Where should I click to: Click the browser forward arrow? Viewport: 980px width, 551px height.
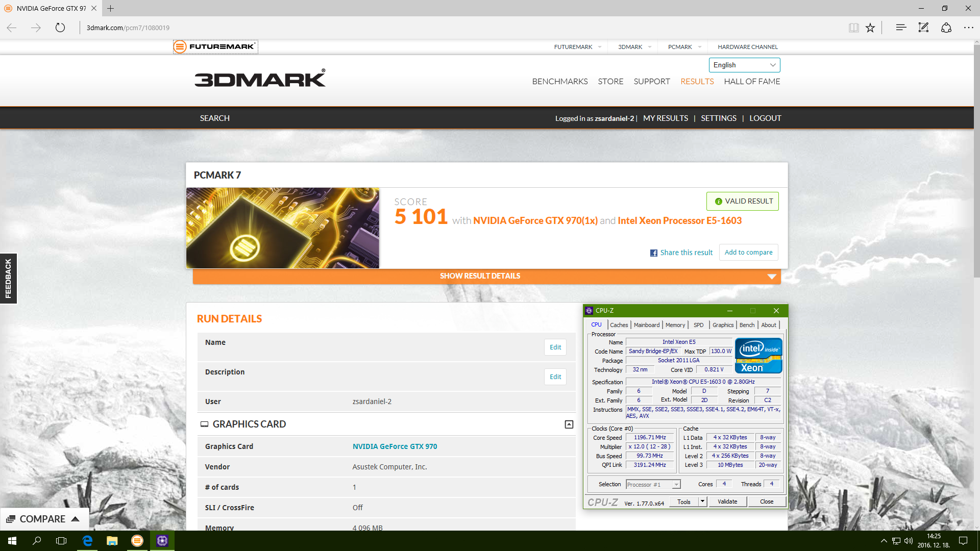point(36,28)
